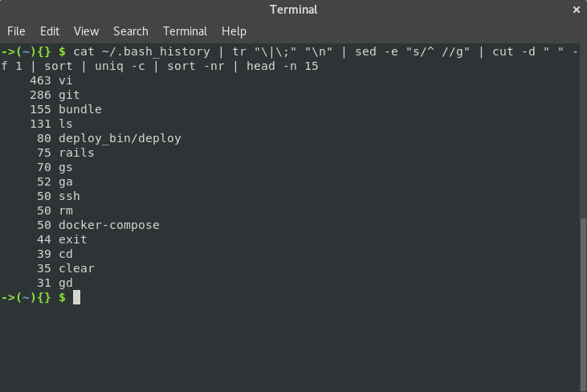Screen dimensions: 587x392
Task: Click the word 'vi' in the output
Action: click(x=66, y=80)
